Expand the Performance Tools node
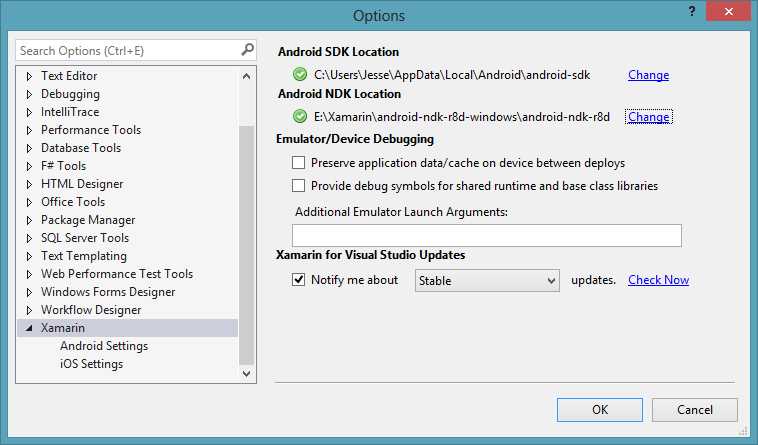Screen dimensions: 758x445 [x=29, y=130]
